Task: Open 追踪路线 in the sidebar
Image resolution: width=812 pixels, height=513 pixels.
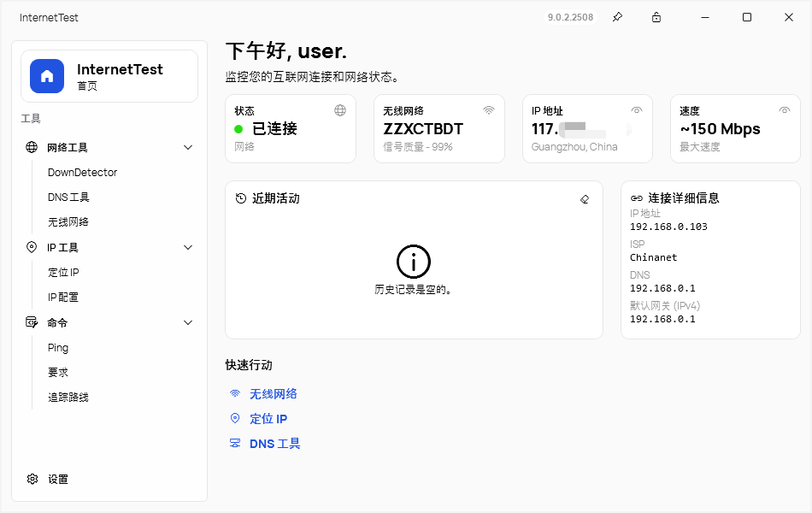Action: [x=68, y=398]
